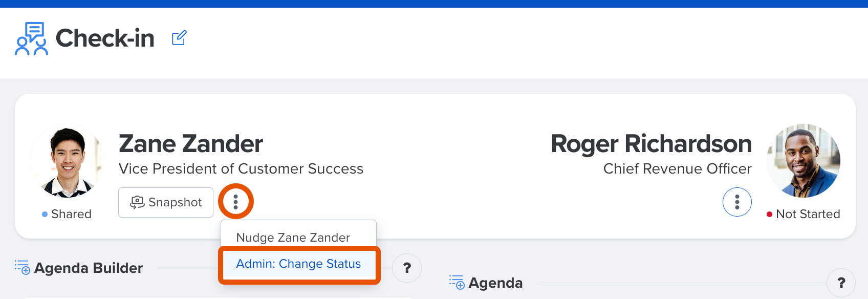This screenshot has height=299, width=868.
Task: Click the camera icon on the Snapshot button
Action: (x=137, y=202)
